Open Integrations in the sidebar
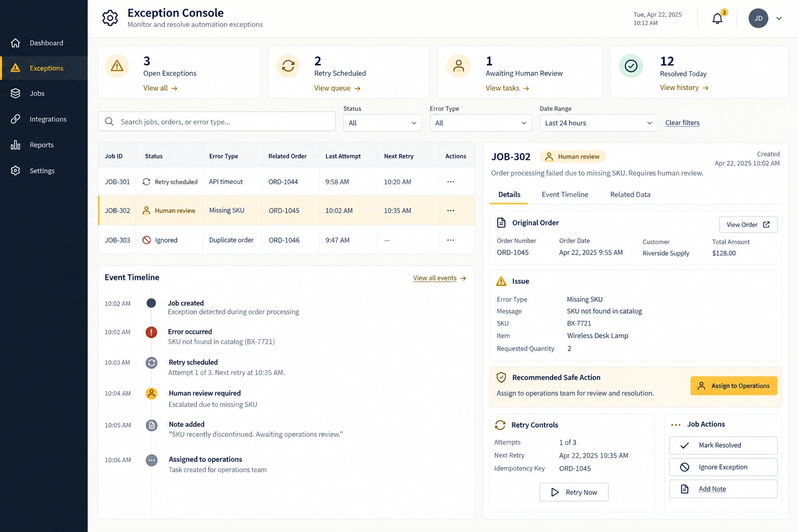This screenshot has height=532, width=798. point(44,119)
